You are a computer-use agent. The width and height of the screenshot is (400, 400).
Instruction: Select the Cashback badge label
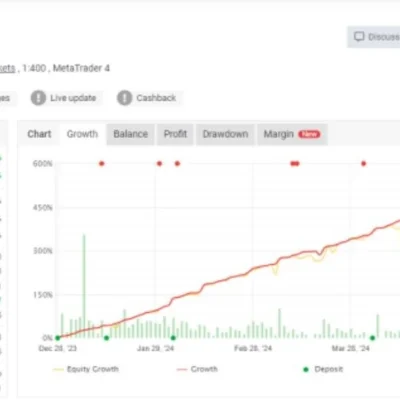[156, 98]
